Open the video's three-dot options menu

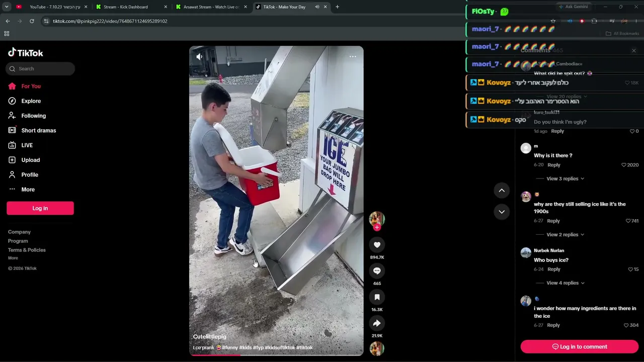pyautogui.click(x=353, y=56)
